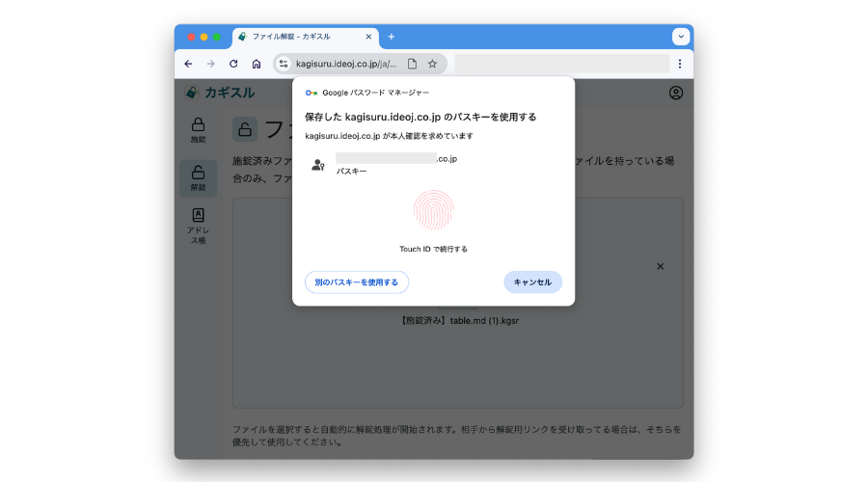The image size is (868, 482).
Task: Go back with the browser back arrow
Action: point(188,64)
